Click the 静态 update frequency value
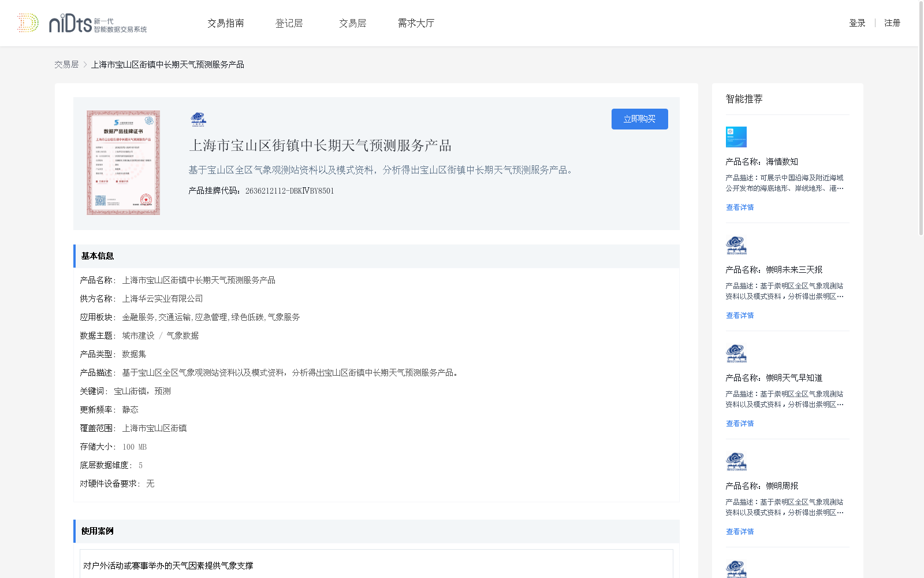This screenshot has height=578, width=924. [x=130, y=410]
